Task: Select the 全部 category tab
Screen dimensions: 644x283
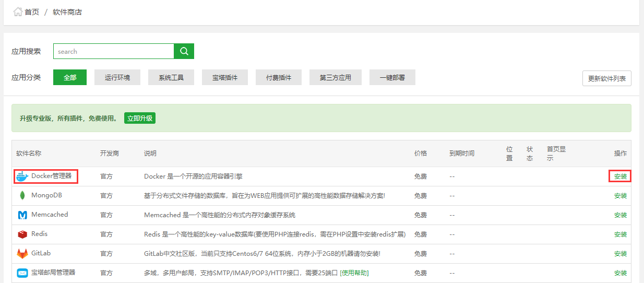Action: [x=70, y=77]
